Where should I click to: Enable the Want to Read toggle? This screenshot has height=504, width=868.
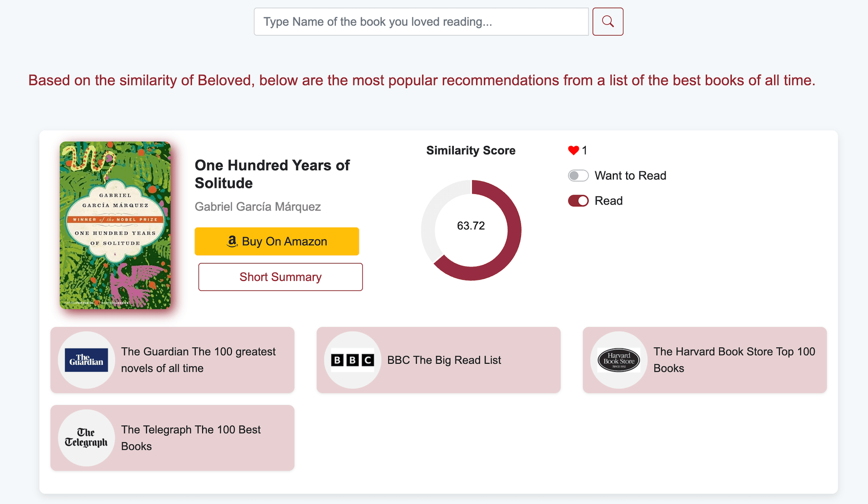click(x=578, y=176)
